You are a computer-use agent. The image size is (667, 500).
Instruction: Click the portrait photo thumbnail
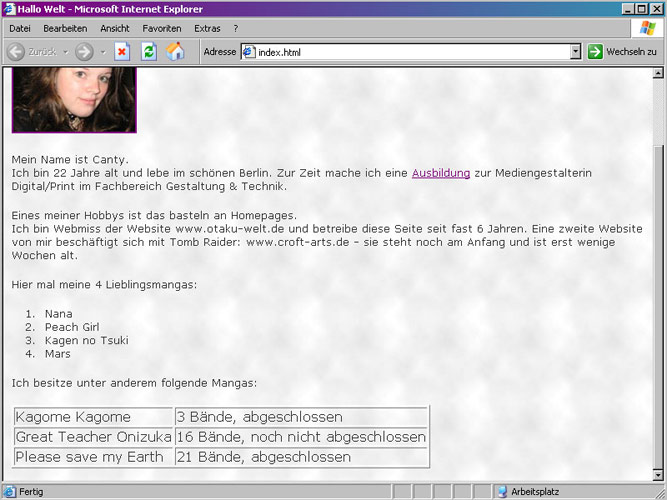click(74, 100)
